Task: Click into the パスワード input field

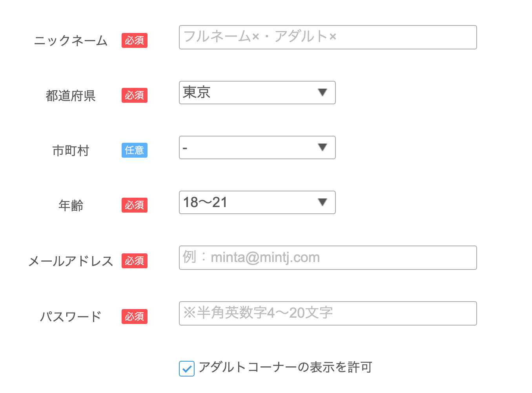Action: pyautogui.click(x=328, y=313)
